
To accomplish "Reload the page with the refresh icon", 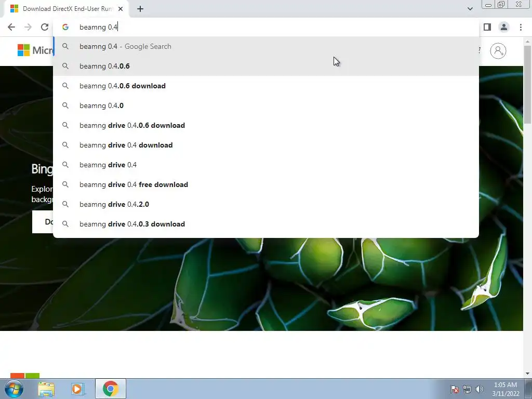I will point(45,27).
